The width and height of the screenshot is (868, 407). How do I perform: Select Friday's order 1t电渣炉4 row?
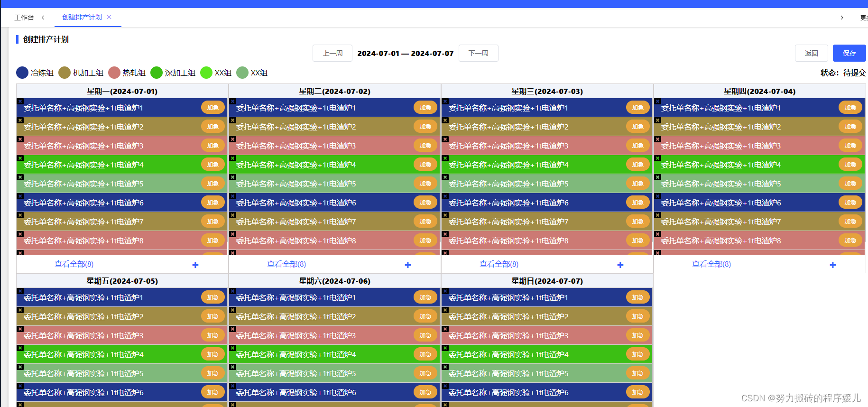coord(122,354)
